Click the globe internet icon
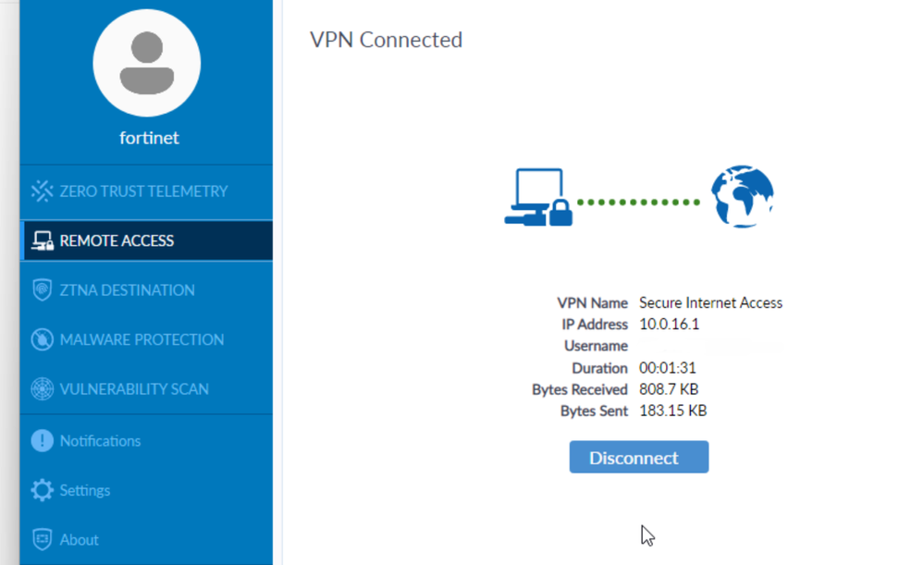This screenshot has height=565, width=924. 742,197
